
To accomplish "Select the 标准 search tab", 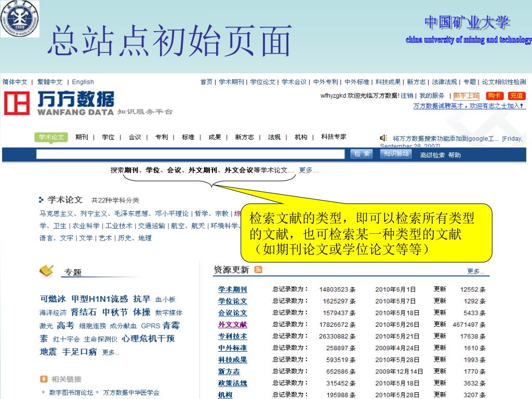I will (188, 137).
